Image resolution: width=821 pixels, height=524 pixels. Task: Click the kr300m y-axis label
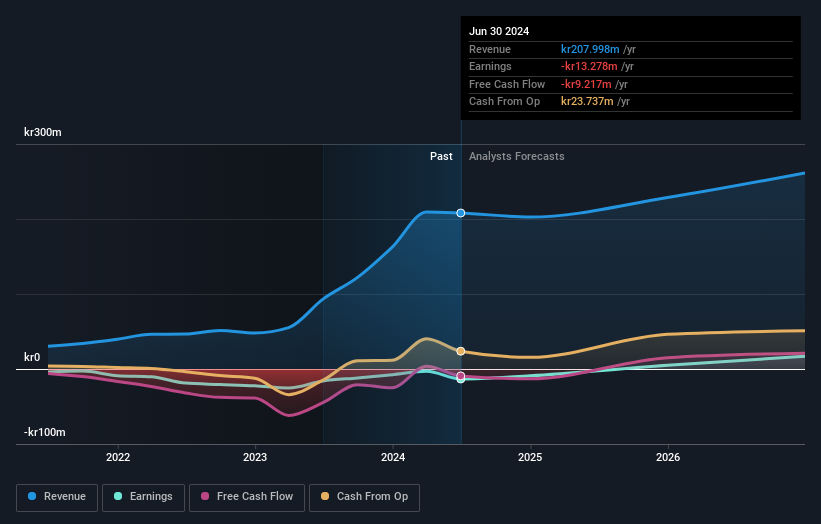coord(42,132)
